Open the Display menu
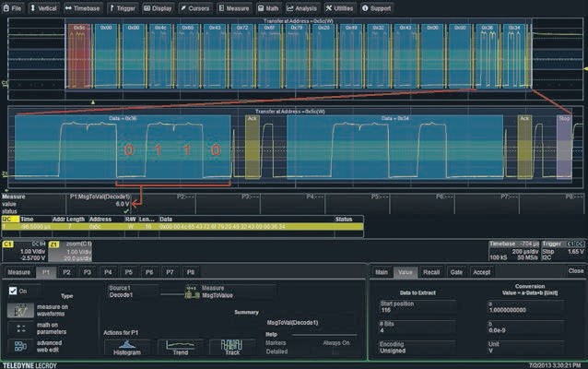 (x=158, y=8)
